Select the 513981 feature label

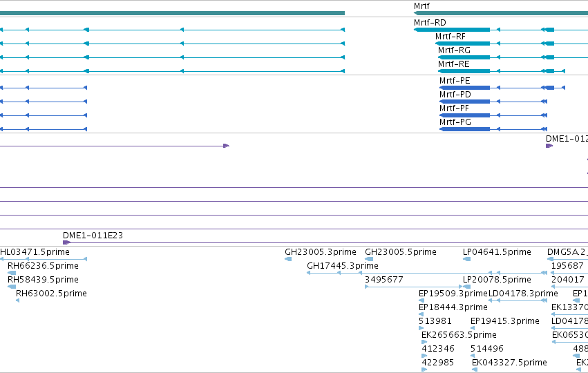coord(435,321)
